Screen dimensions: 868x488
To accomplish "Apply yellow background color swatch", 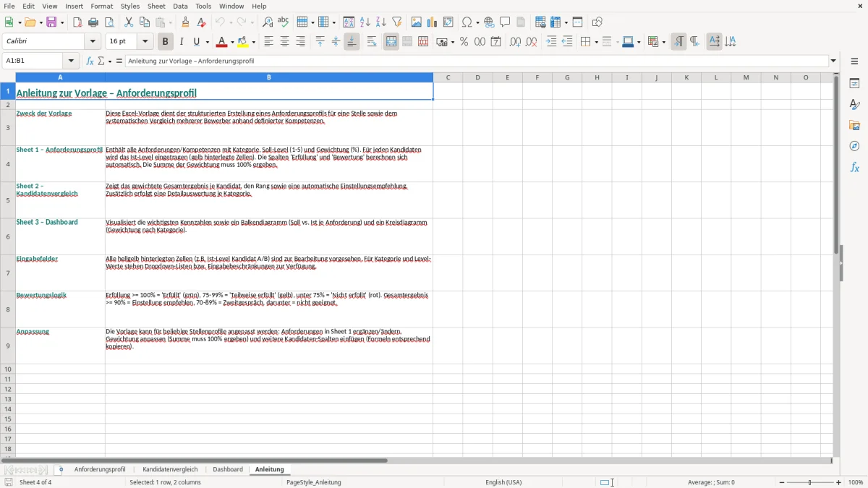I will point(244,42).
